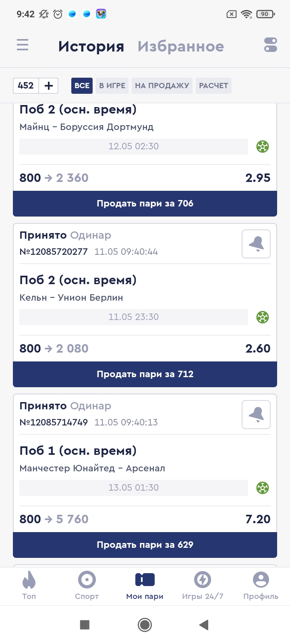
Task: Show НА ПРОДАЖУ bets
Action: point(162,85)
